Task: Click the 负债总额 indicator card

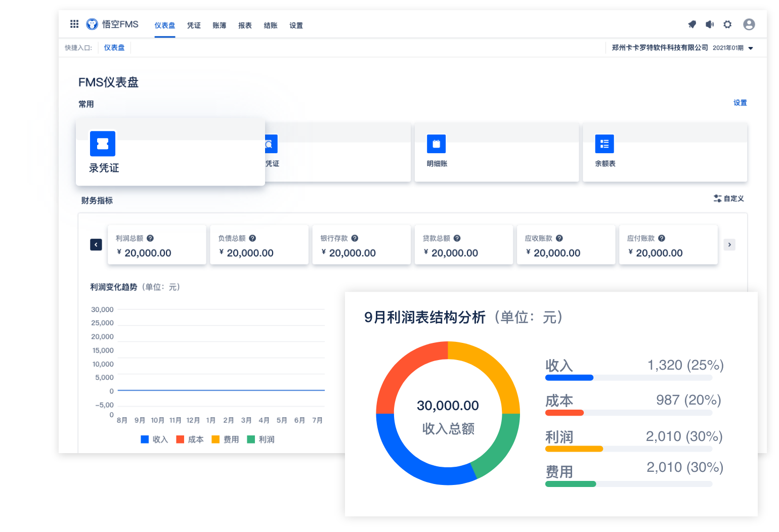Action: [259, 245]
